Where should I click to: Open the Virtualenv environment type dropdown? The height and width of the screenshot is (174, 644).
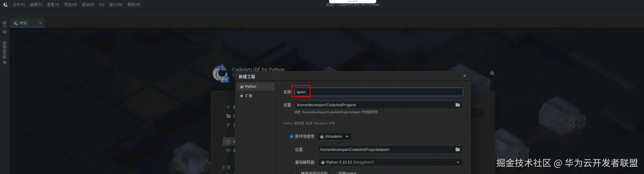(334, 137)
